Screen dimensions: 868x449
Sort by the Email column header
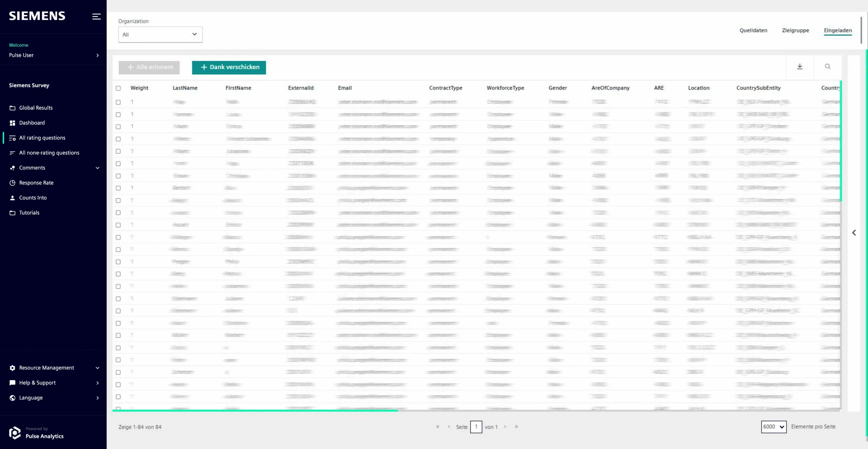coord(345,88)
